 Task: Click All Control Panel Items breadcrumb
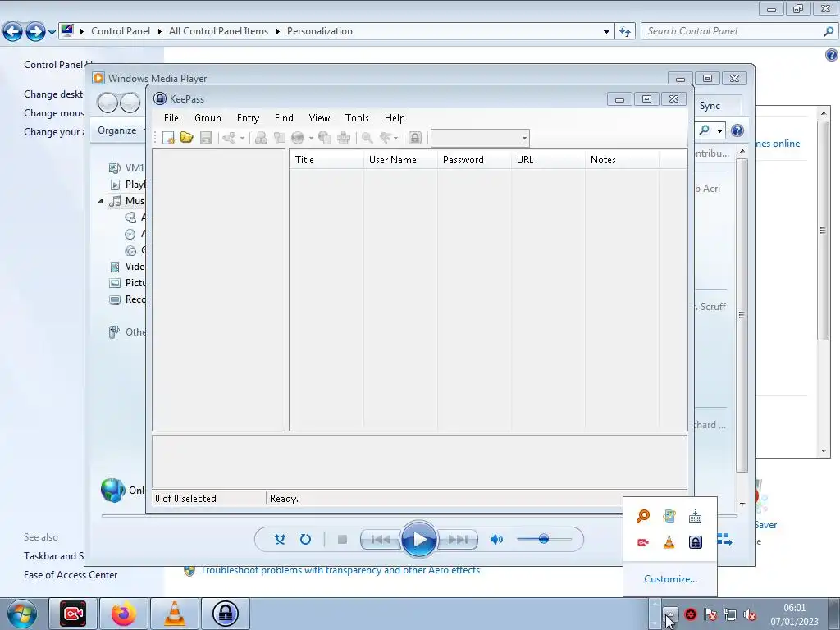(218, 31)
